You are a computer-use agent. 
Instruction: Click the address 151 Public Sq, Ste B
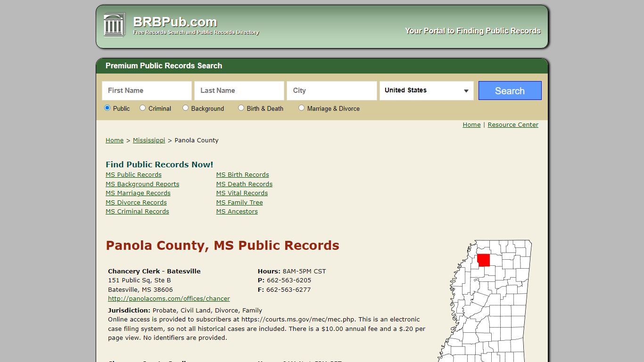[140, 280]
